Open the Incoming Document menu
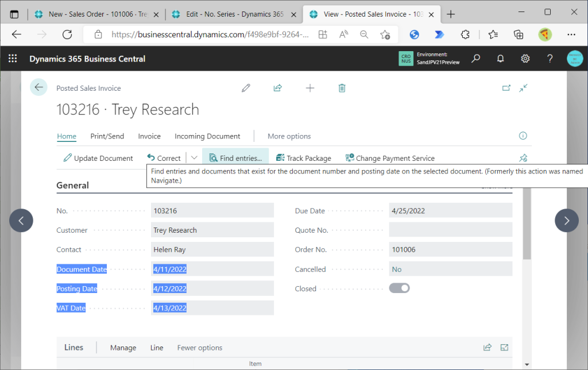Viewport: 588px width, 370px height. pyautogui.click(x=207, y=136)
